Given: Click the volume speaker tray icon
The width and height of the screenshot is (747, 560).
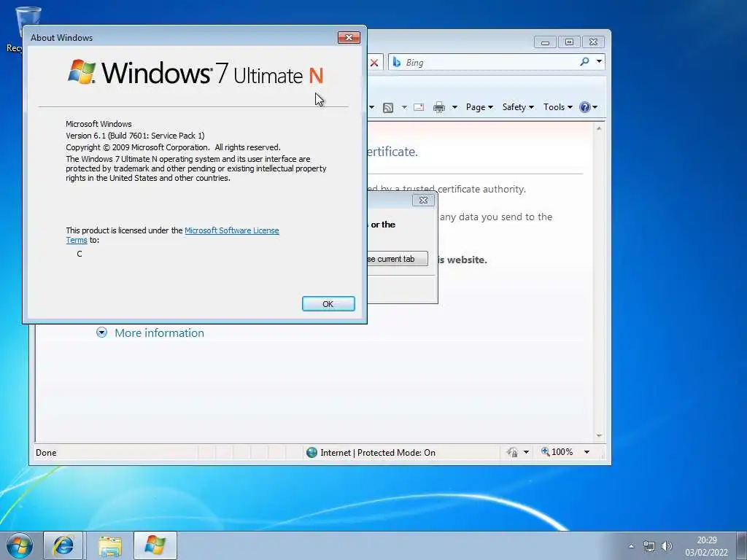Looking at the screenshot, I should click(667, 545).
